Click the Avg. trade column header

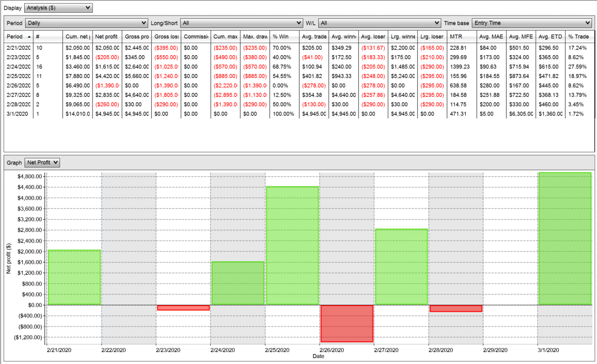tap(315, 36)
